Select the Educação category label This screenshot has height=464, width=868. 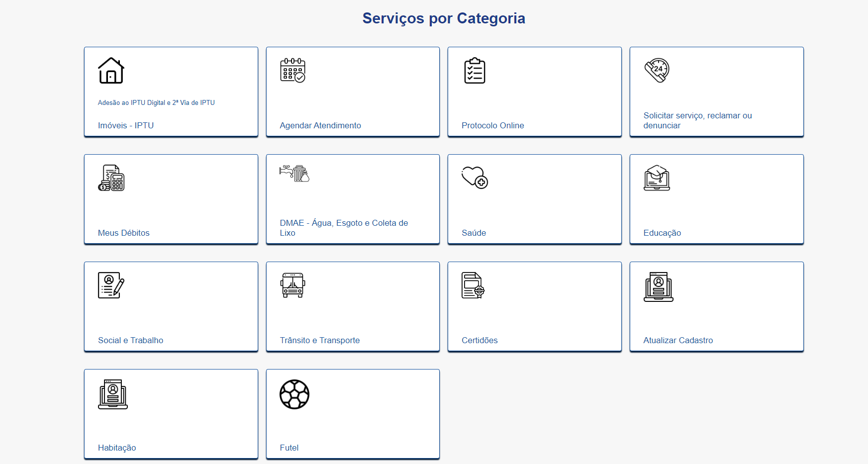(662, 233)
